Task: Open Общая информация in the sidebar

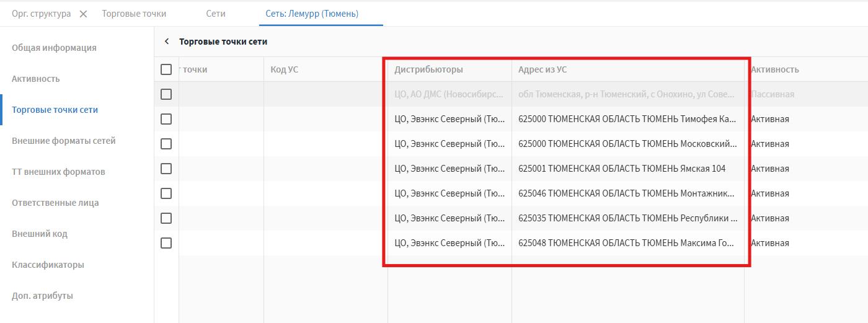Action: 54,48
